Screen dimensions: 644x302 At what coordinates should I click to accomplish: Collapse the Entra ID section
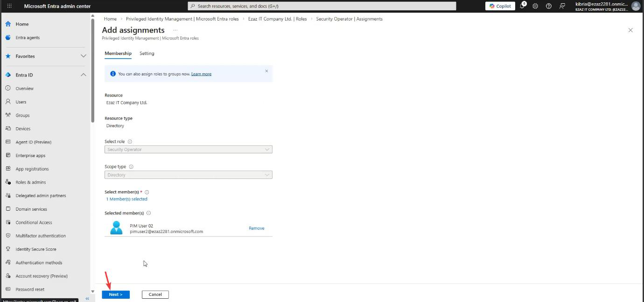[84, 75]
